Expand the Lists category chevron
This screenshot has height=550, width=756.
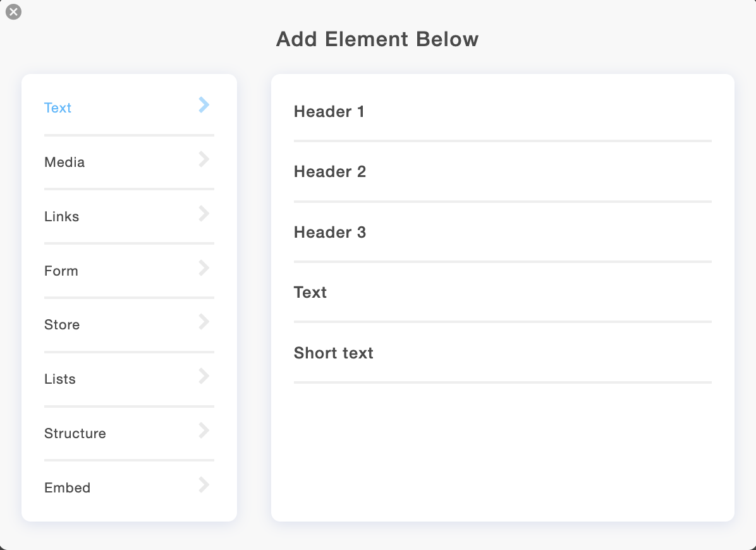point(203,376)
